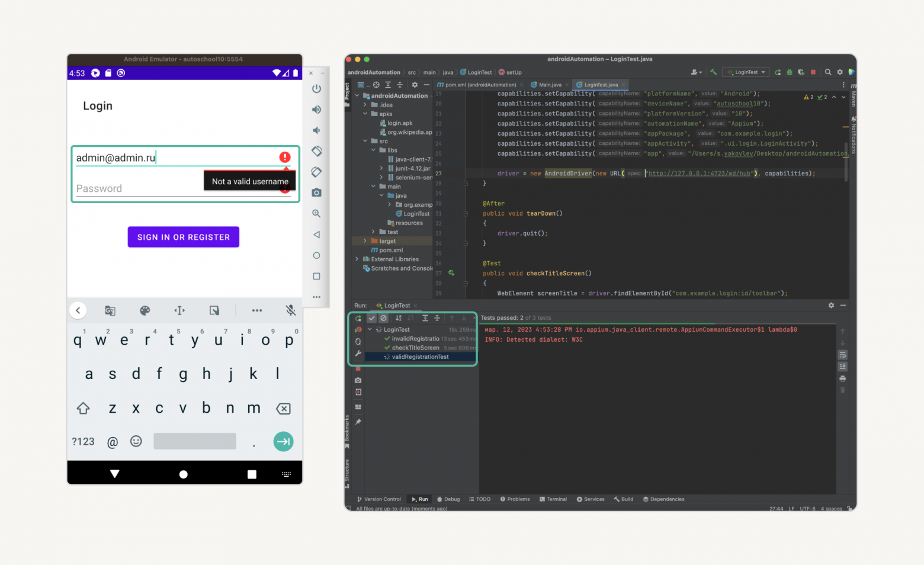The image size is (924, 565).
Task: Tap Android navigation bar back triangle
Action: coord(115,474)
